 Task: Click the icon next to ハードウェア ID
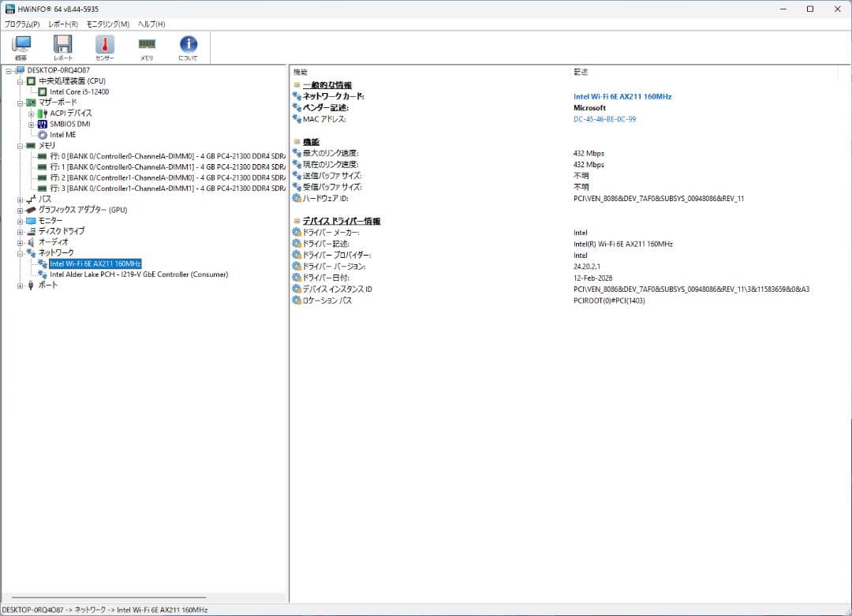coord(297,198)
